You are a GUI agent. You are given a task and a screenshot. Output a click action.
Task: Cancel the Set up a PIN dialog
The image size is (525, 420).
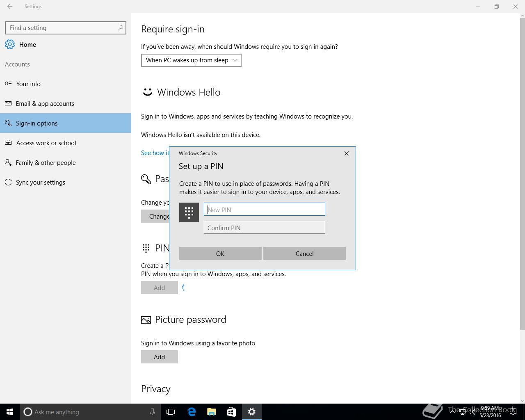point(304,253)
